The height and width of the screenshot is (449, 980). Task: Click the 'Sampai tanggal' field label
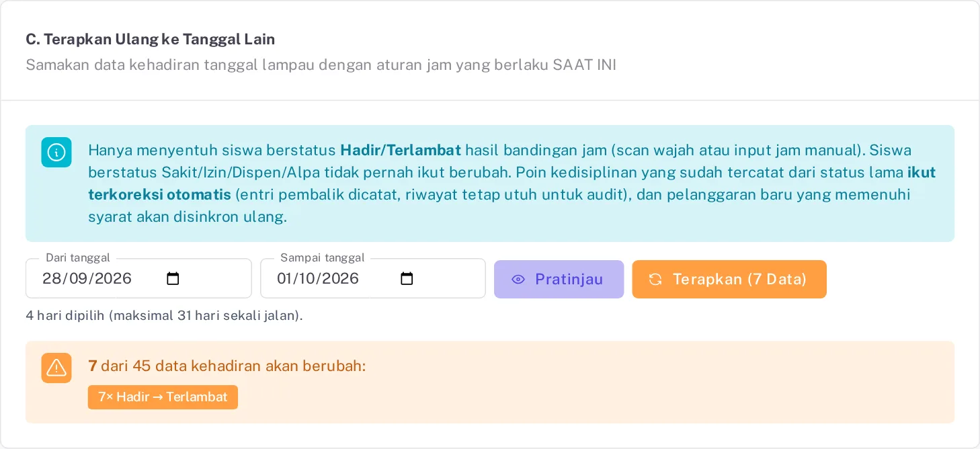pyautogui.click(x=323, y=257)
